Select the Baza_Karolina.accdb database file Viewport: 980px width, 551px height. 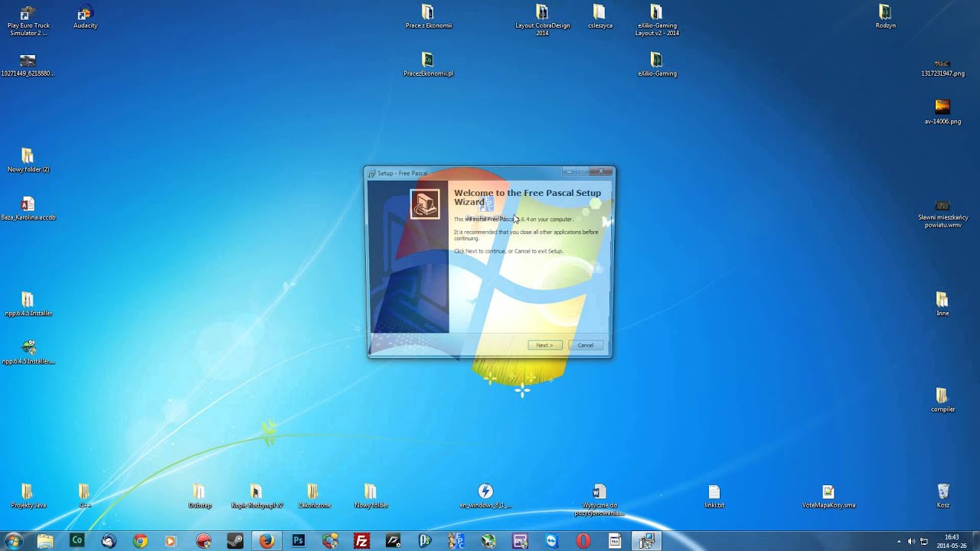28,209
